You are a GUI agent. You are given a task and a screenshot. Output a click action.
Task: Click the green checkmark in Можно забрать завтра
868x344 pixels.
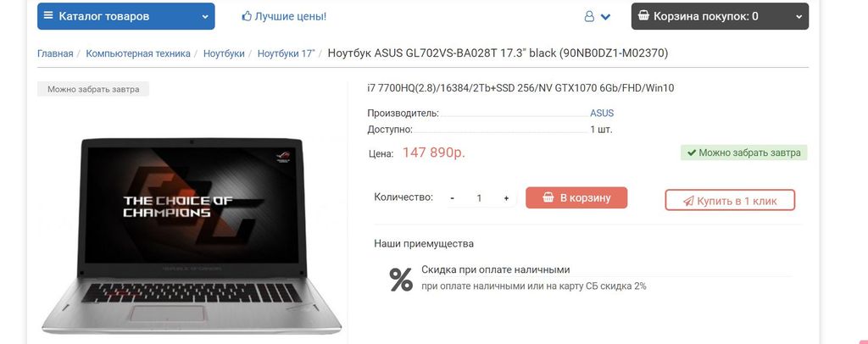tap(691, 153)
